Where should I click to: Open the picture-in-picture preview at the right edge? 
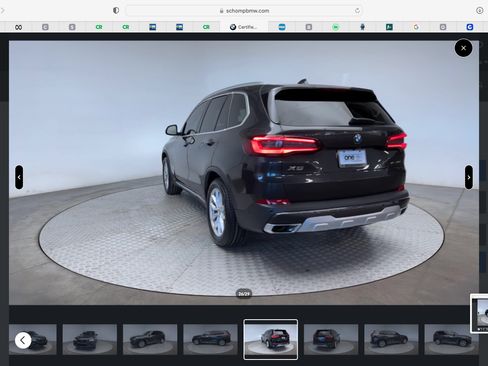(x=480, y=313)
